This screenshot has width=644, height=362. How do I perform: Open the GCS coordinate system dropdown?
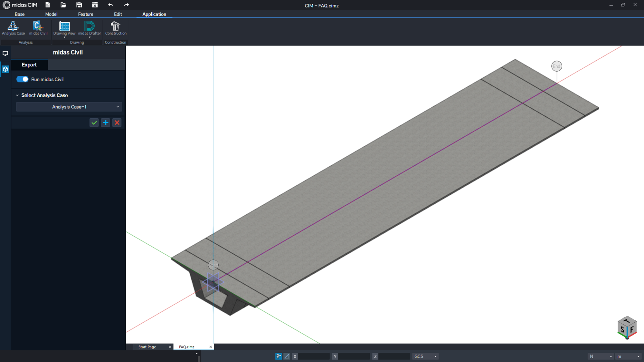tap(425, 356)
